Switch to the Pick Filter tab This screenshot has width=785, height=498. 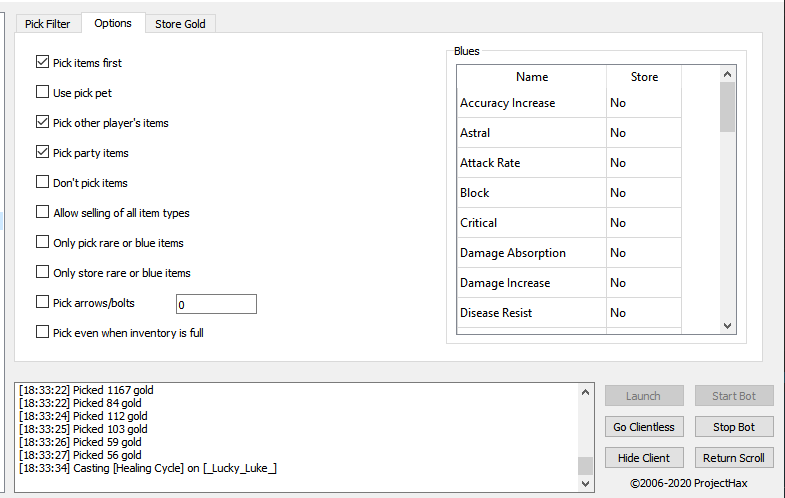coord(48,23)
